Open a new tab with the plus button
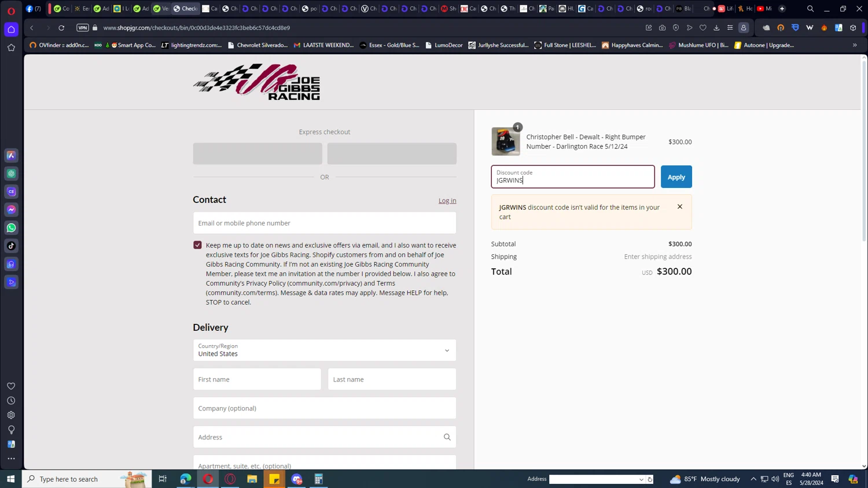 point(782,9)
